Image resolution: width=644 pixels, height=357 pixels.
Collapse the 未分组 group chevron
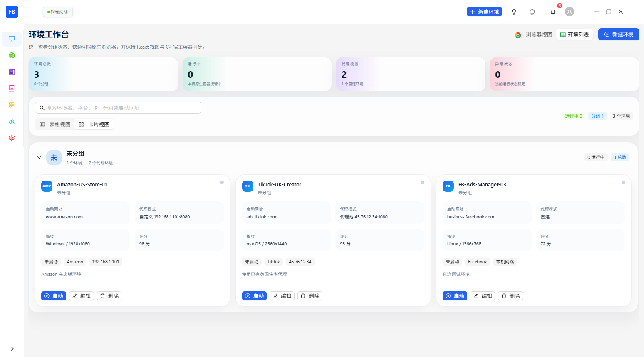coord(39,158)
